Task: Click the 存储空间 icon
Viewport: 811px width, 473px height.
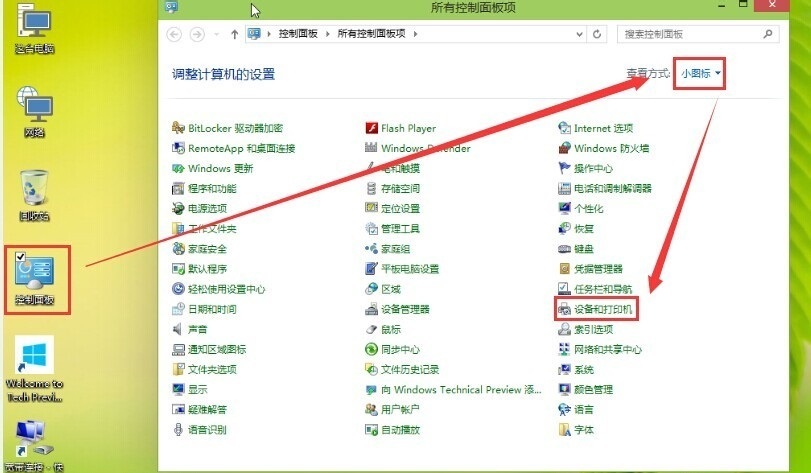Action: (x=371, y=188)
